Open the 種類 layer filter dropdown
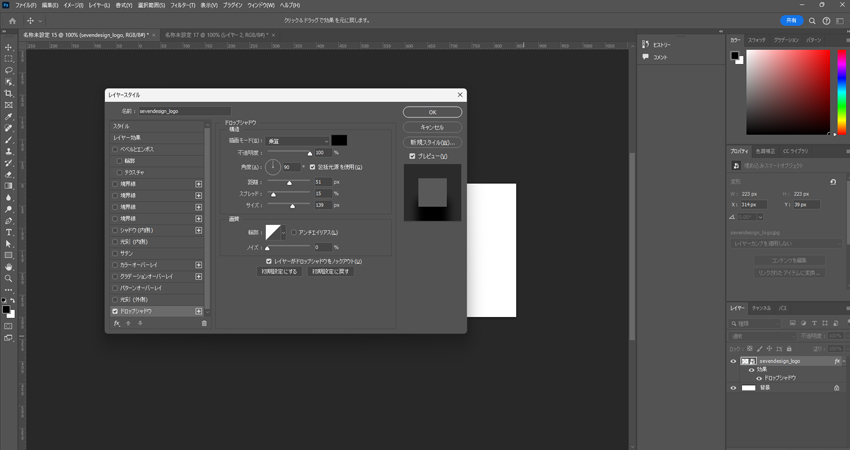The image size is (850, 450). 756,323
